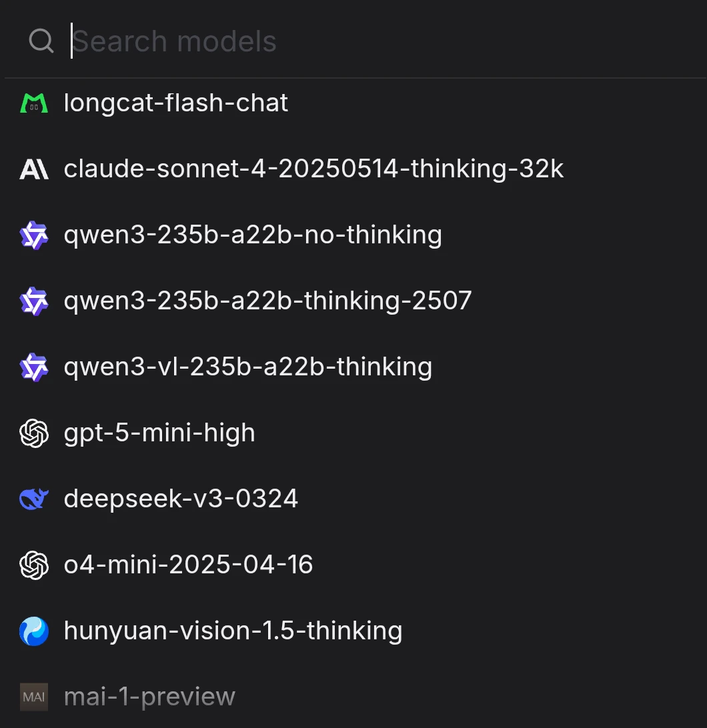Click the DeepSeek whale icon

coord(34,499)
